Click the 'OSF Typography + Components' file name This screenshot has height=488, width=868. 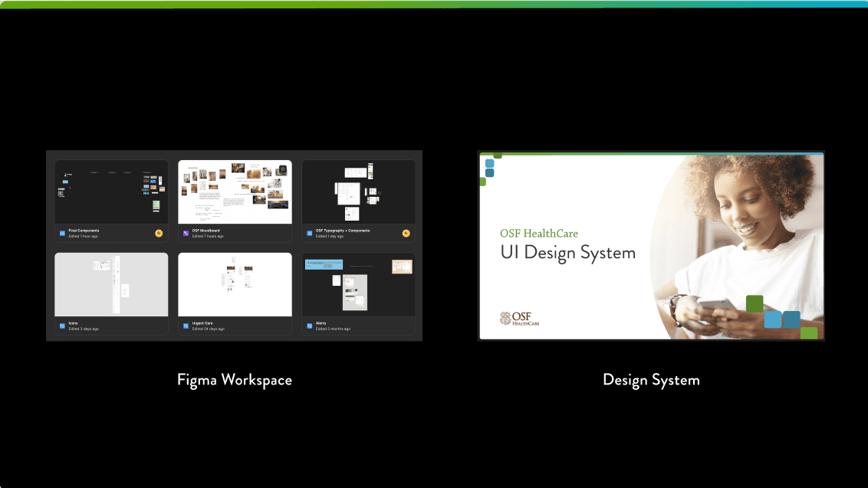tap(343, 231)
